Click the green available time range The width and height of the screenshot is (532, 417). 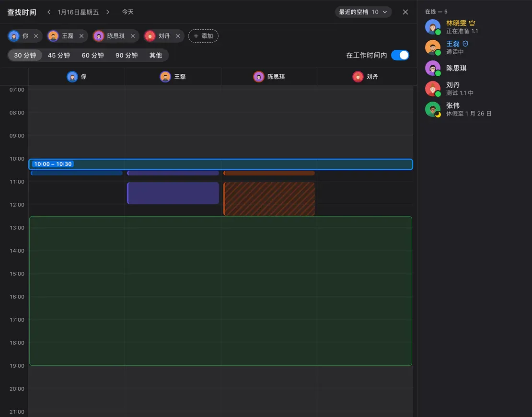pos(221,291)
